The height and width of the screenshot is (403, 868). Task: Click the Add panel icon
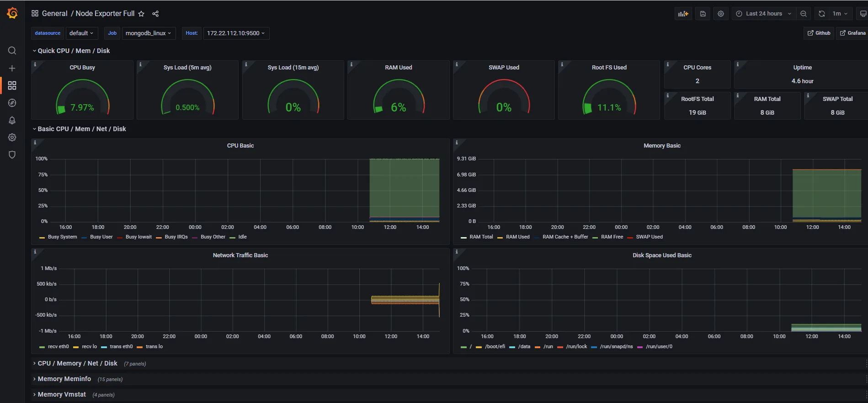[x=683, y=14]
